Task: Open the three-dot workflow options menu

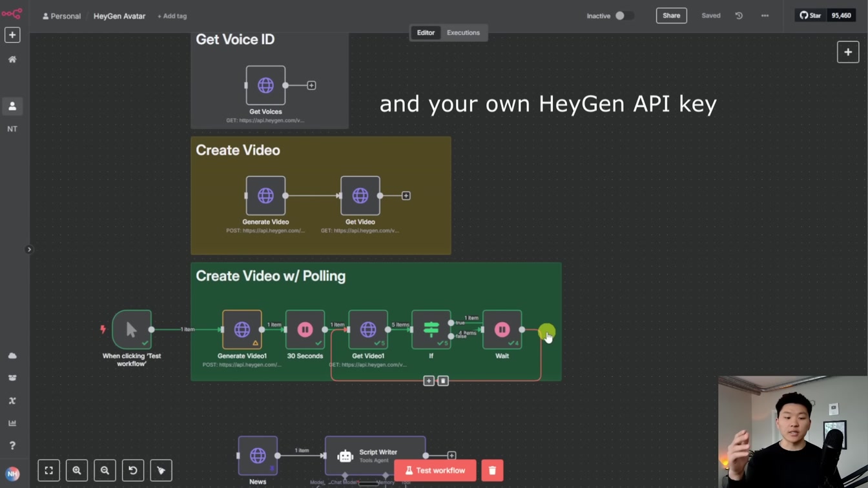Action: pos(765,15)
